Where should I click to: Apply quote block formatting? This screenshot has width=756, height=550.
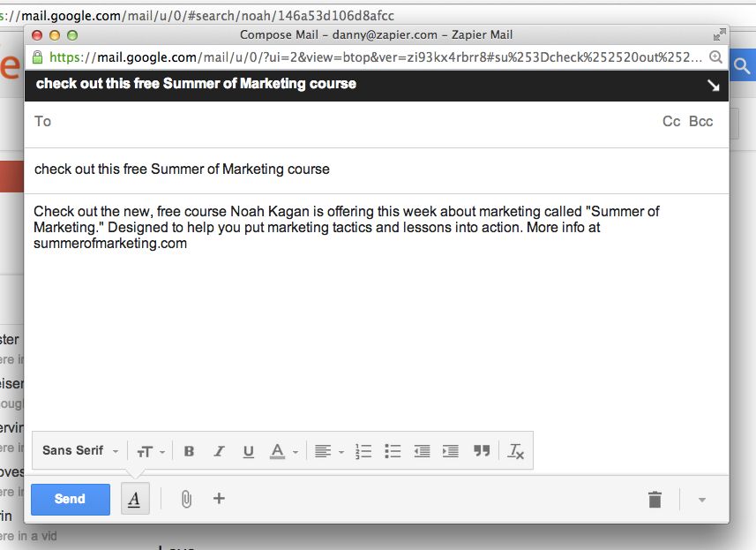pos(481,451)
